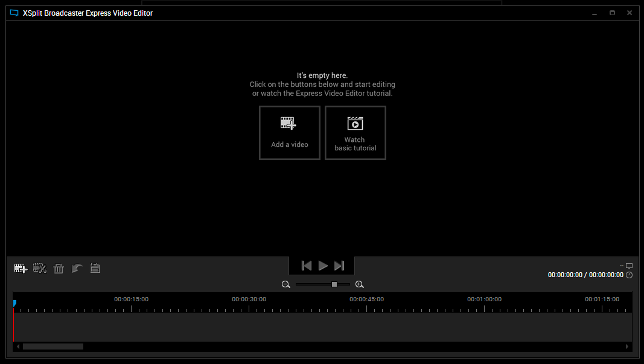Image resolution: width=644 pixels, height=364 pixels.
Task: Click the undo arrow icon
Action: tap(77, 268)
